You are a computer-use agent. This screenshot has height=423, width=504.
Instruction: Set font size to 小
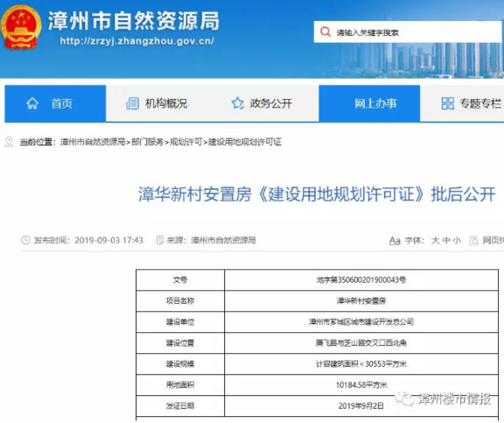[457, 240]
